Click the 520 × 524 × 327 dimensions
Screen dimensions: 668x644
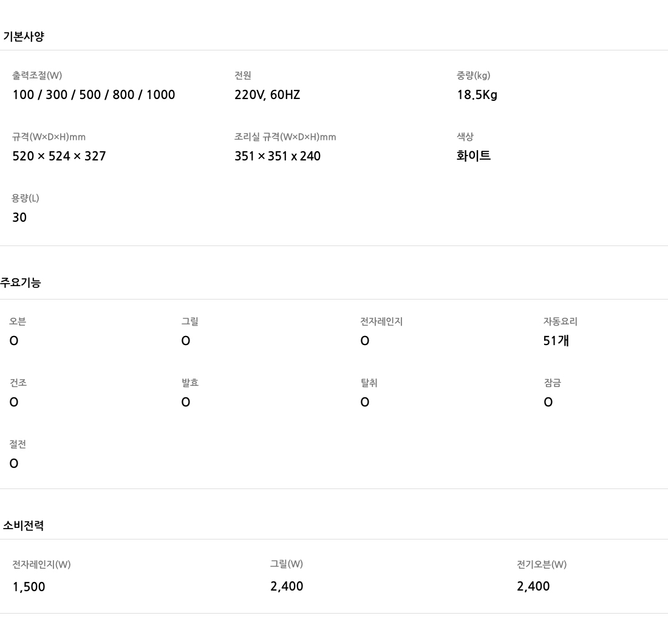click(59, 156)
